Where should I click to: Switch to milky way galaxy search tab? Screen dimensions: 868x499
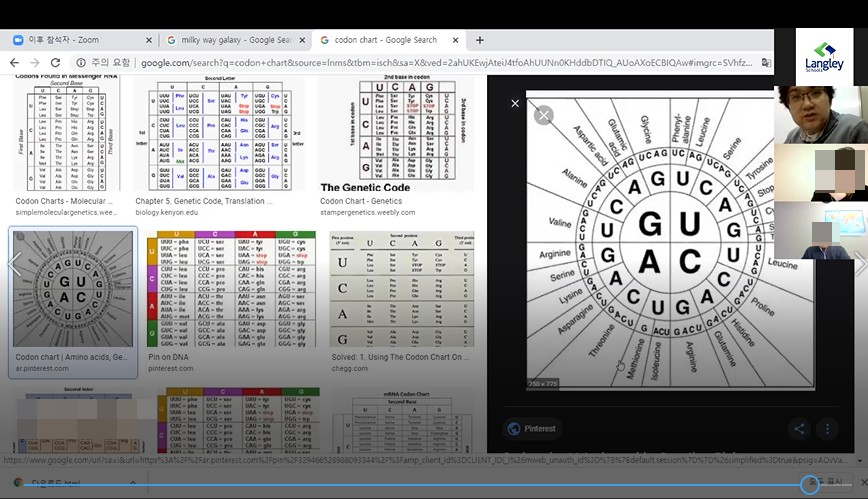(236, 40)
